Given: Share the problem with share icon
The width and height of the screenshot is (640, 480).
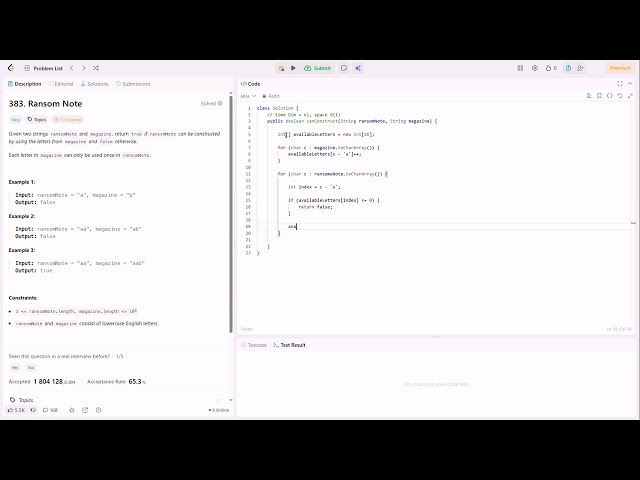Looking at the screenshot, I should point(85,410).
